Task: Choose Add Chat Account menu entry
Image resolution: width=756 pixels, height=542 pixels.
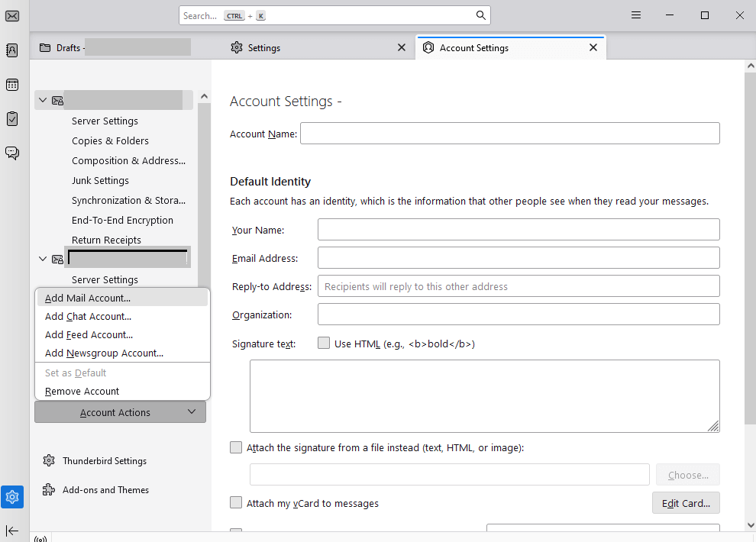Action: 122,317
